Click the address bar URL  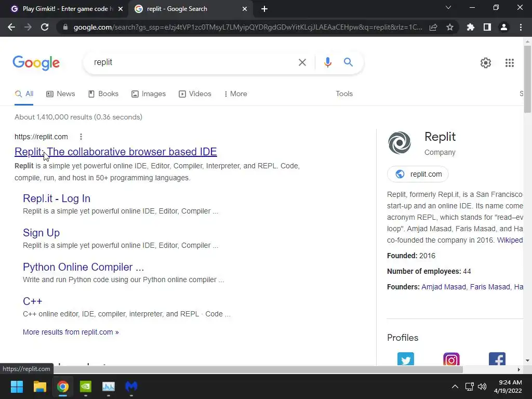point(248,27)
